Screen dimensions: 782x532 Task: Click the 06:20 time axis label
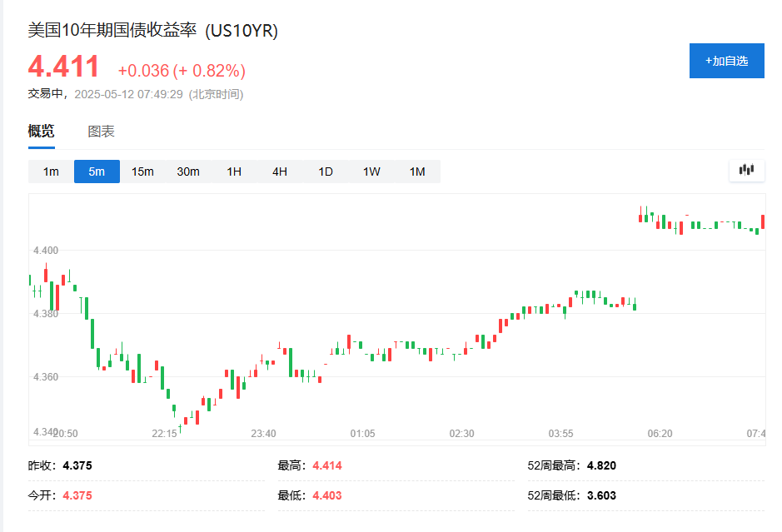[660, 434]
